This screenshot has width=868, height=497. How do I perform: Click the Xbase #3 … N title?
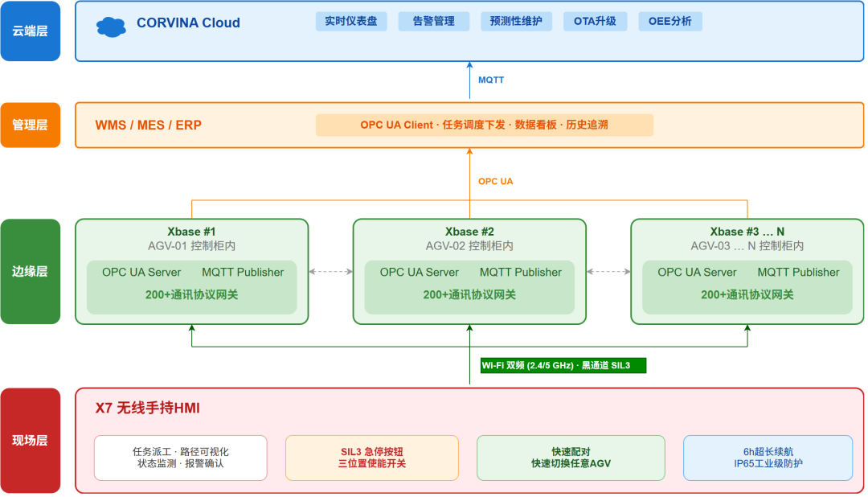pos(747,232)
